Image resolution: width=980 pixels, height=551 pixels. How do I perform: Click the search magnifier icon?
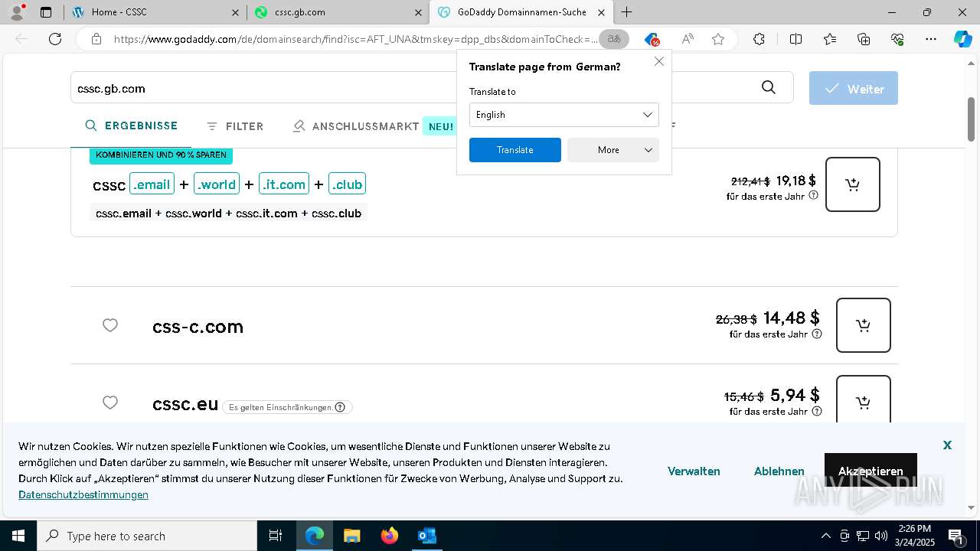pyautogui.click(x=769, y=88)
